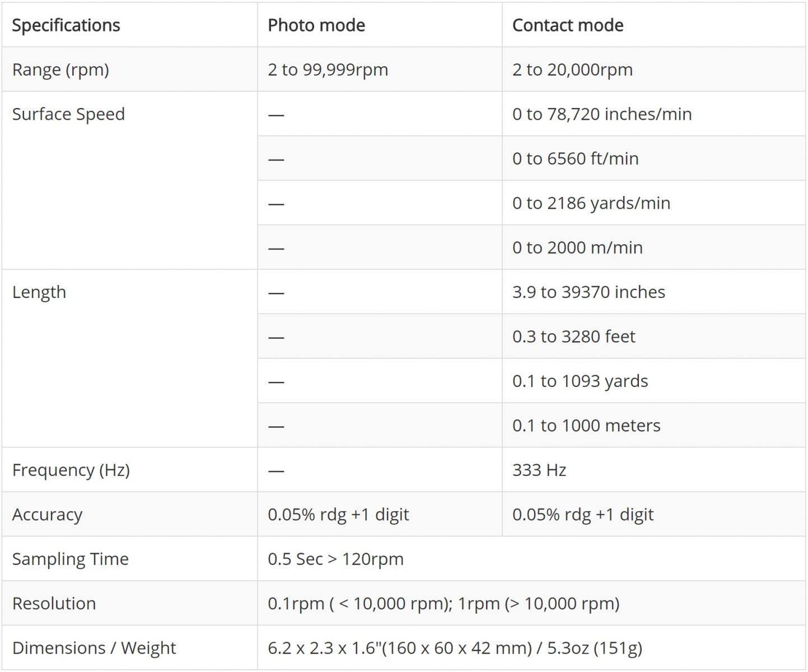The image size is (808, 672).
Task: Click the Resolution value text
Action: [x=443, y=604]
